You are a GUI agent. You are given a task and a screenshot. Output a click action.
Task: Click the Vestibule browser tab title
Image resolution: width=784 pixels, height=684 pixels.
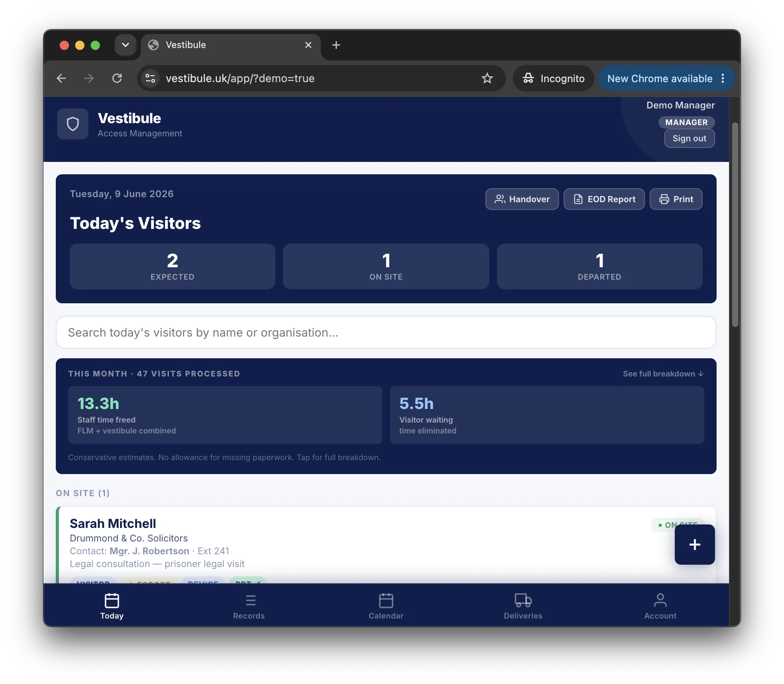[186, 45]
